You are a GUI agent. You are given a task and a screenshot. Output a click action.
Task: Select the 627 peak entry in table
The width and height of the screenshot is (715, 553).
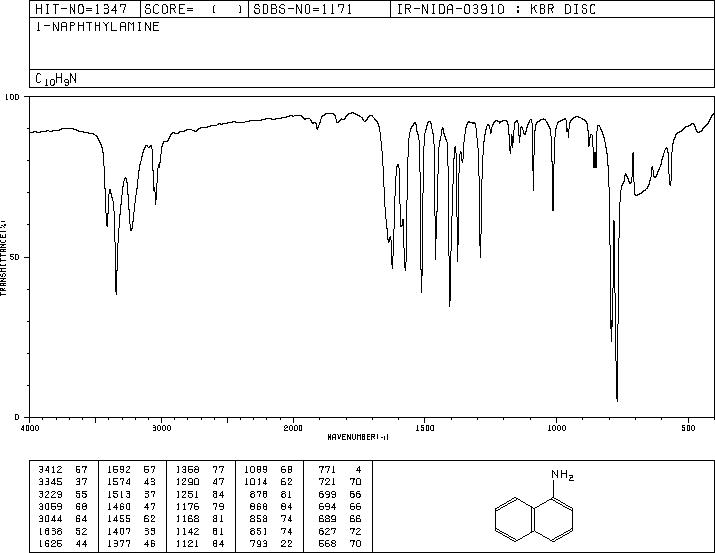click(x=340, y=531)
